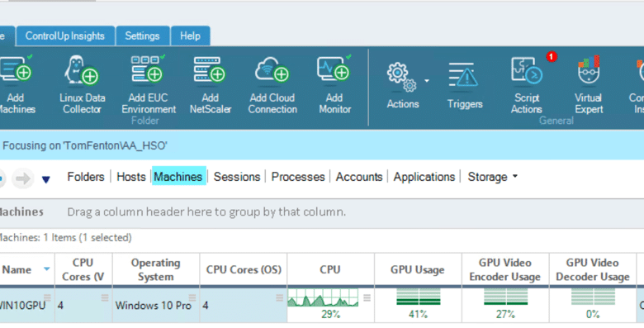This screenshot has height=328, width=644.
Task: Expand the Actions gear dropdown arrow
Action: click(x=427, y=81)
